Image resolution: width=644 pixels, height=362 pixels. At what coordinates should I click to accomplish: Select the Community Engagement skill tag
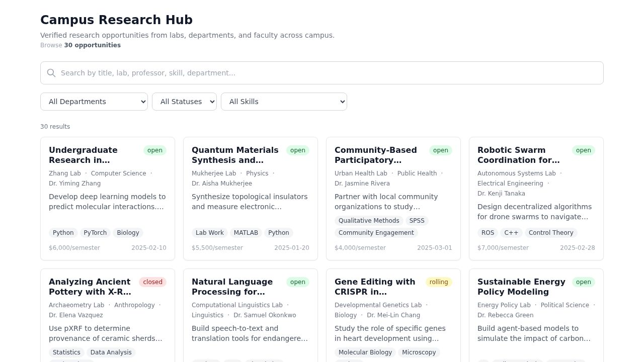pyautogui.click(x=376, y=233)
